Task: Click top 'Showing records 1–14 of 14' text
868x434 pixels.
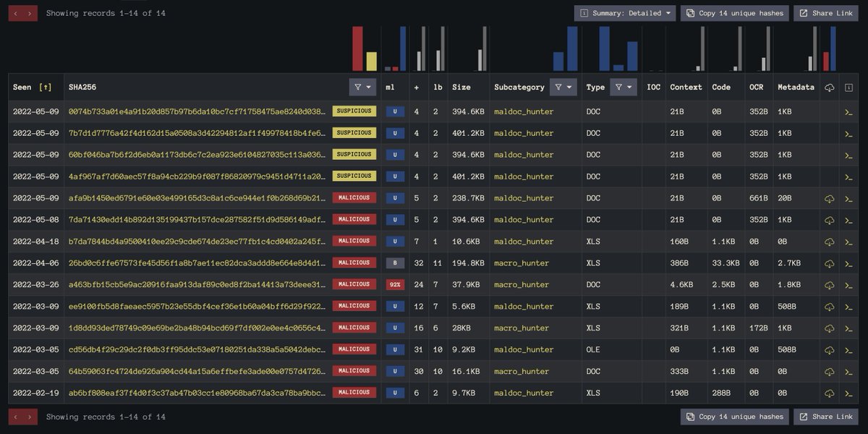Action: click(106, 13)
